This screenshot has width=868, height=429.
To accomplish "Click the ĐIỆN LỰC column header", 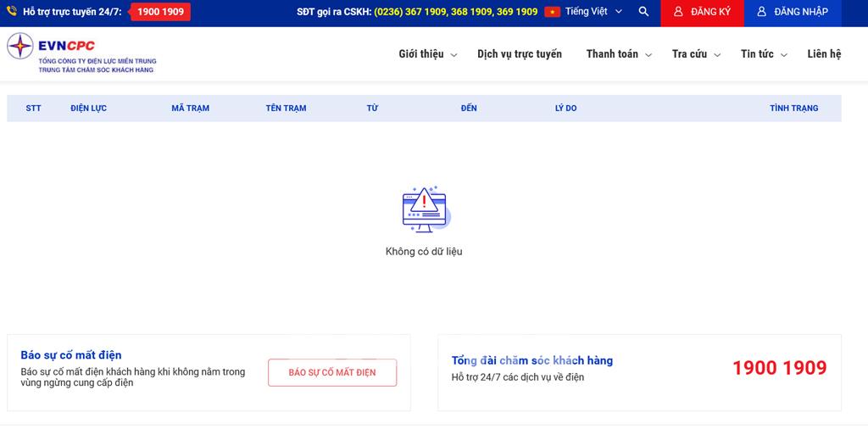I will (88, 109).
